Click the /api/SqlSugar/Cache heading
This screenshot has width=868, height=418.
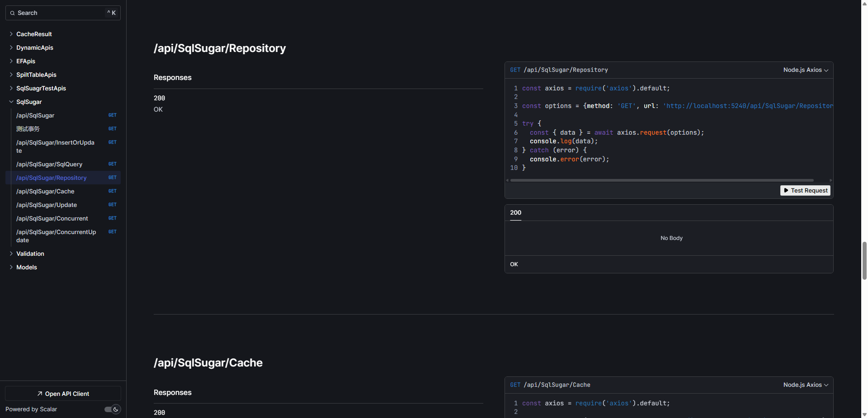click(x=208, y=362)
